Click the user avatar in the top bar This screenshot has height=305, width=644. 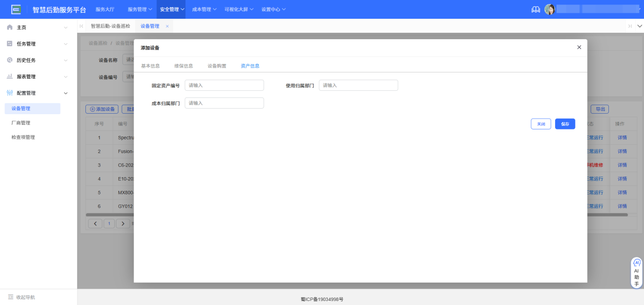pyautogui.click(x=550, y=9)
